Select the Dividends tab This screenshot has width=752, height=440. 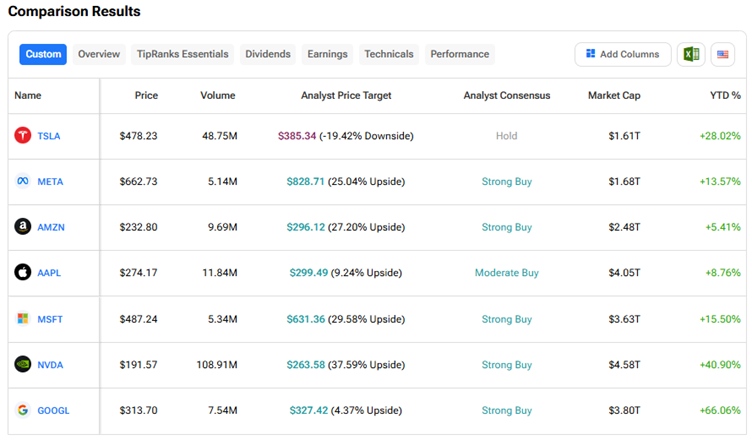tap(268, 54)
